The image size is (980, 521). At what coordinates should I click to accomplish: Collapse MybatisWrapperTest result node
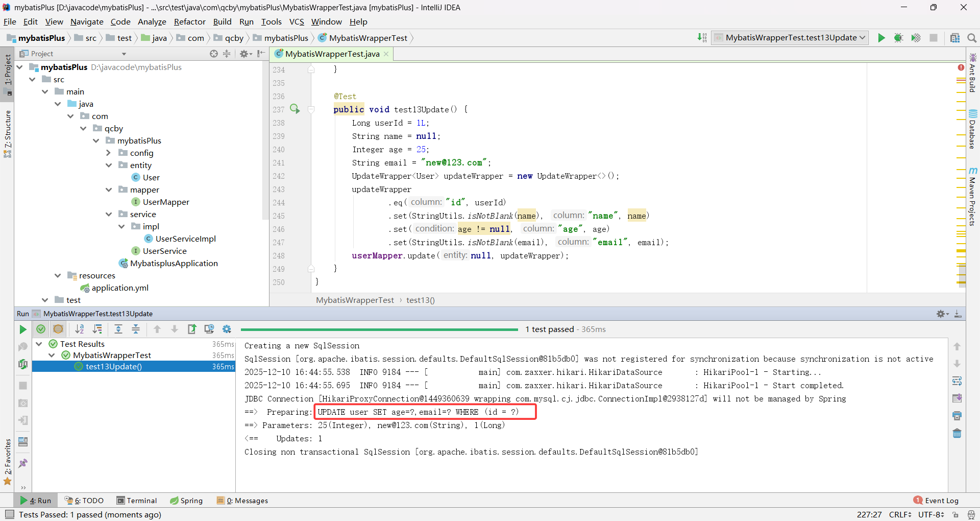52,355
